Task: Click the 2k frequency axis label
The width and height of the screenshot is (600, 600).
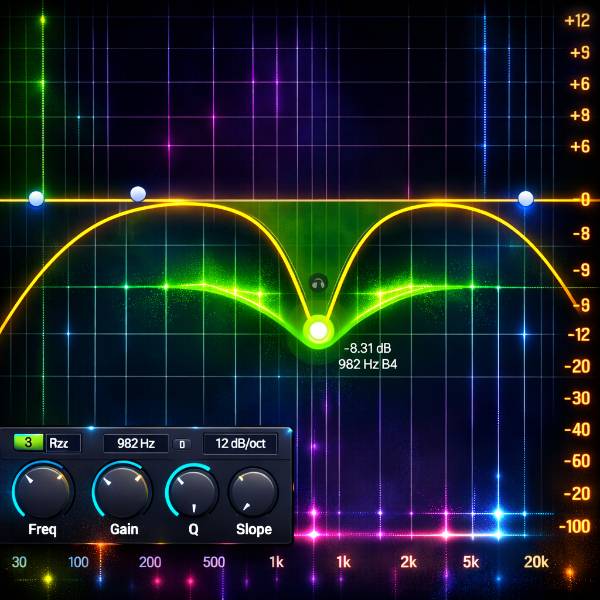Action: pos(408,562)
